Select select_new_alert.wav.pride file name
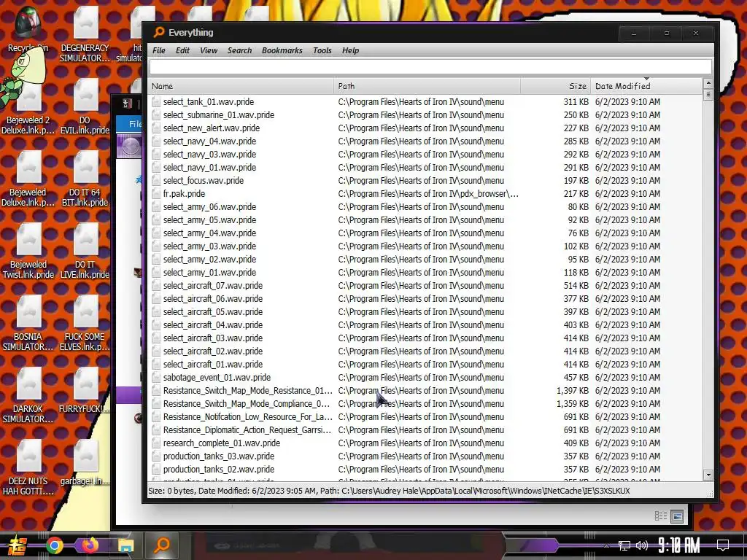 [212, 128]
